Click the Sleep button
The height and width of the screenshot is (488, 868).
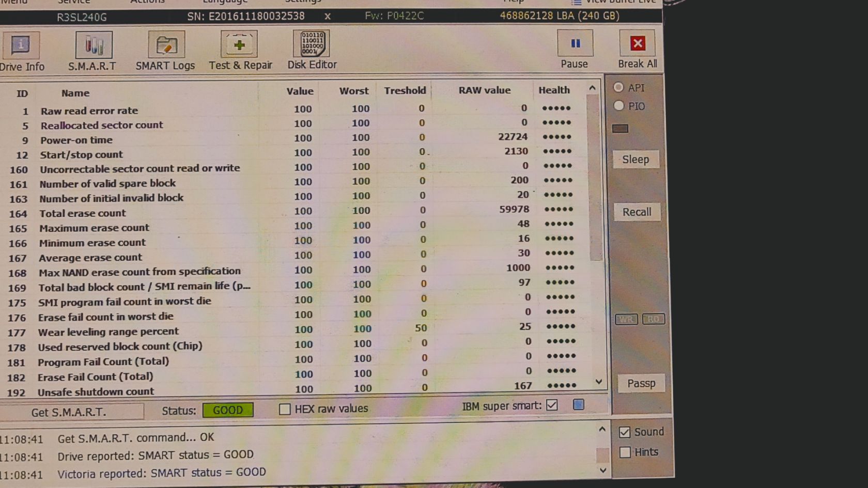pyautogui.click(x=636, y=160)
